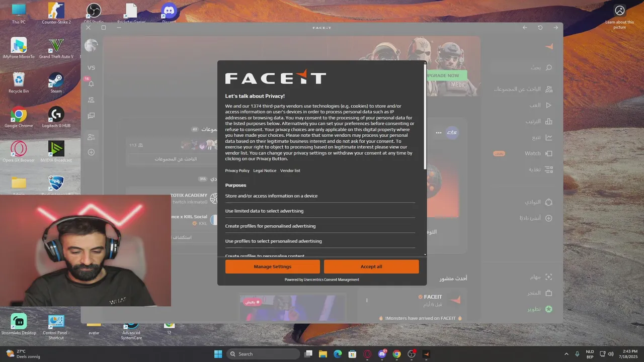Open the shop bag icon in sidebar
The image size is (644, 362).
(x=549, y=293)
